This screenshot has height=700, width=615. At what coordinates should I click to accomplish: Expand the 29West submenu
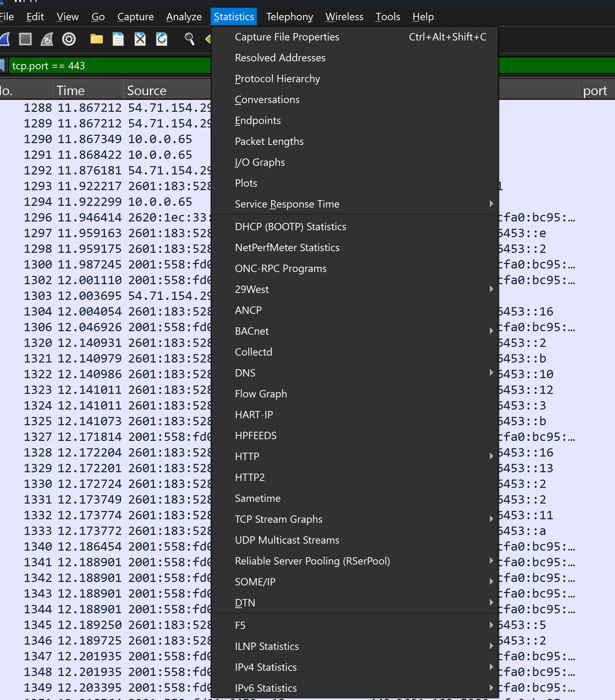point(355,289)
